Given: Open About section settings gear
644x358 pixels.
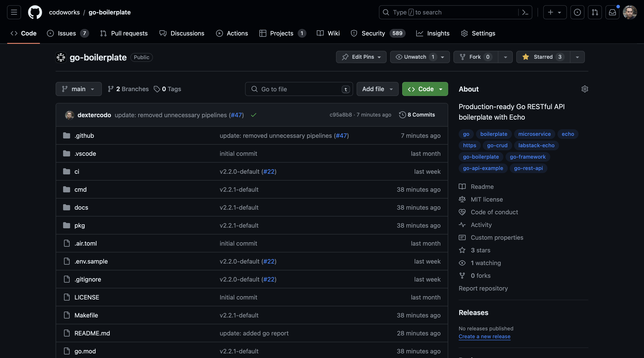Looking at the screenshot, I should 584,89.
